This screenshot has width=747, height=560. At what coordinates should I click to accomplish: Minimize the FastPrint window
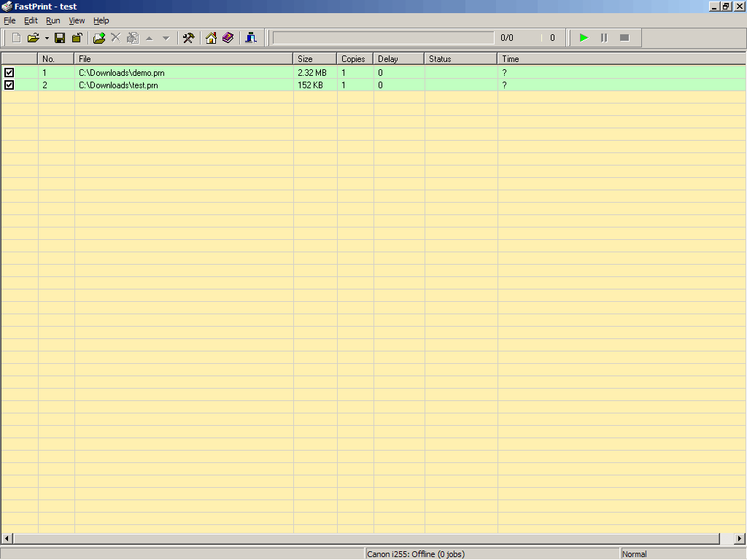click(714, 7)
